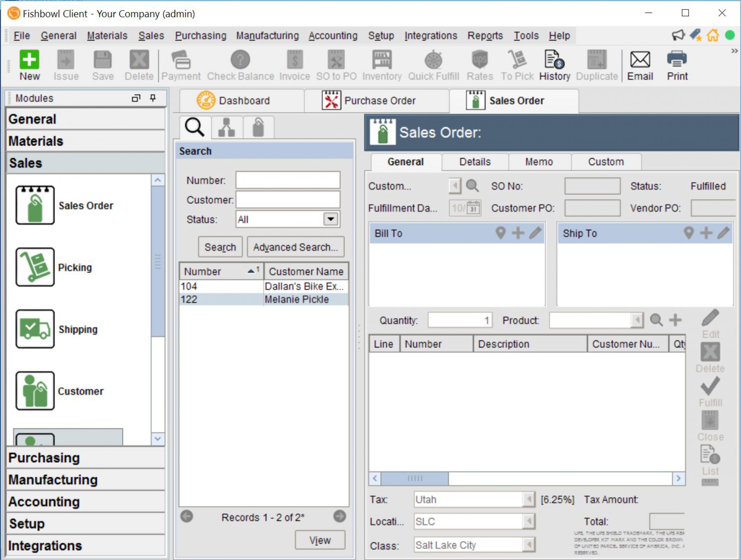Switch to the Memo tab in Sales Order
Screen dimensions: 741x560
click(541, 162)
